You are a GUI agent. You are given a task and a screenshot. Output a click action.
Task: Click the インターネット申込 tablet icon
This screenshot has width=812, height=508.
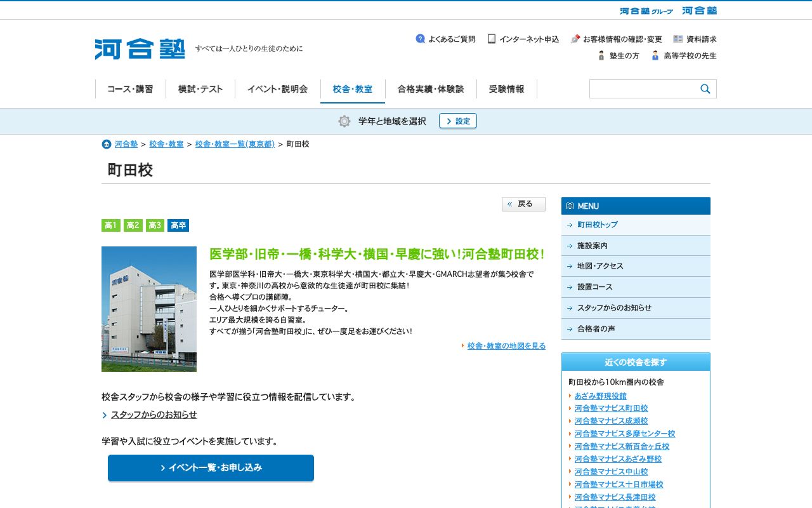tap(492, 39)
